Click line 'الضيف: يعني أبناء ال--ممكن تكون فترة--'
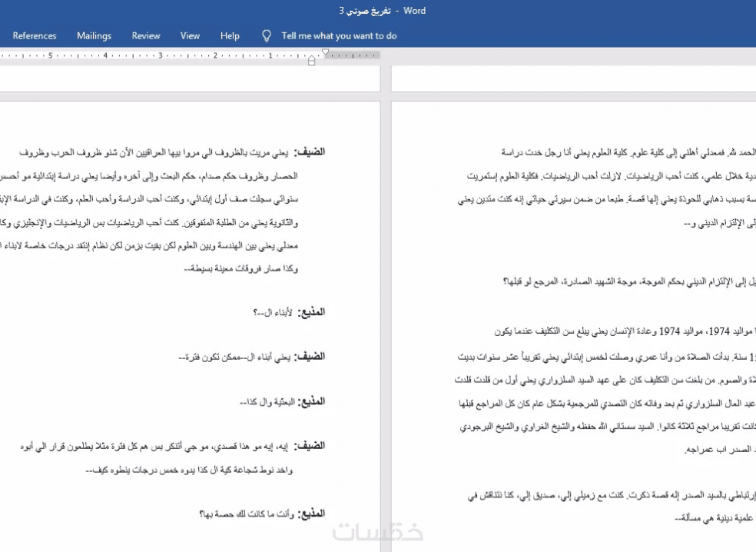756x552 pixels. tap(252, 357)
